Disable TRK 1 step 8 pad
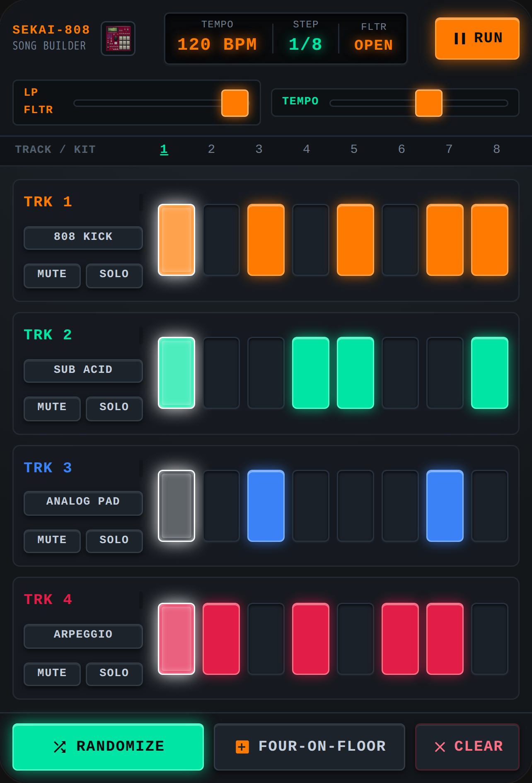Image resolution: width=532 pixels, height=783 pixels. click(x=490, y=240)
